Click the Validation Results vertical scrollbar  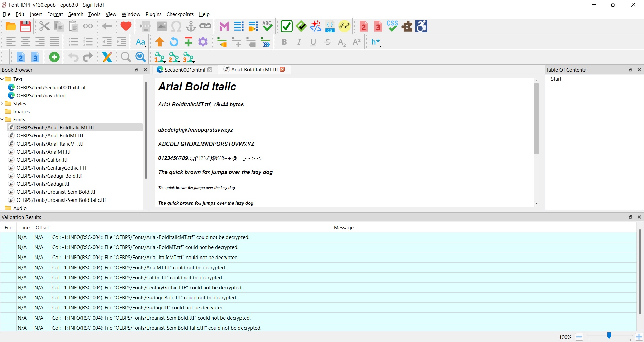[640, 272]
